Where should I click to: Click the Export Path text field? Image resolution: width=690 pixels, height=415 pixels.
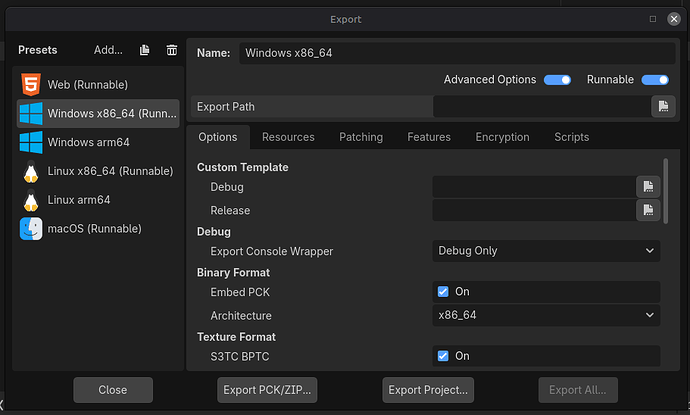click(542, 107)
